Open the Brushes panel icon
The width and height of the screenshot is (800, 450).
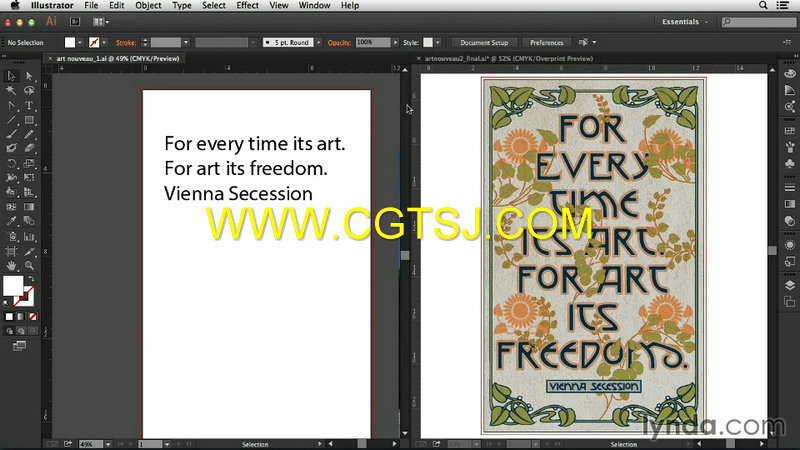(790, 147)
